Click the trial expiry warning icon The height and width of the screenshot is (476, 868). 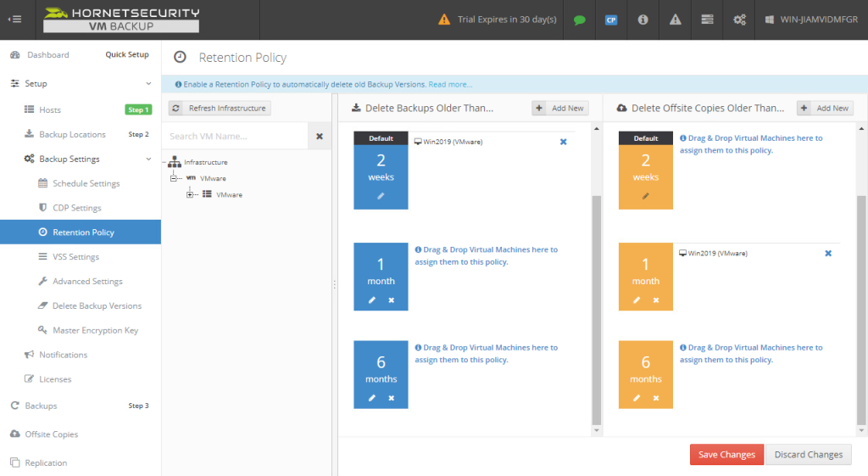[444, 20]
